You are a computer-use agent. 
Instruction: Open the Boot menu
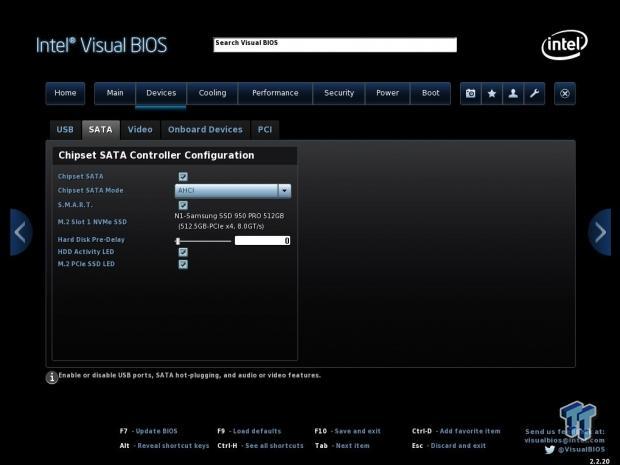[x=431, y=93]
